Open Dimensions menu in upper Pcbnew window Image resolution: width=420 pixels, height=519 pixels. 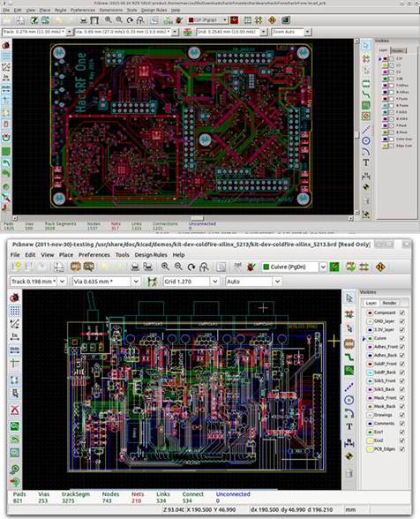coord(111,11)
